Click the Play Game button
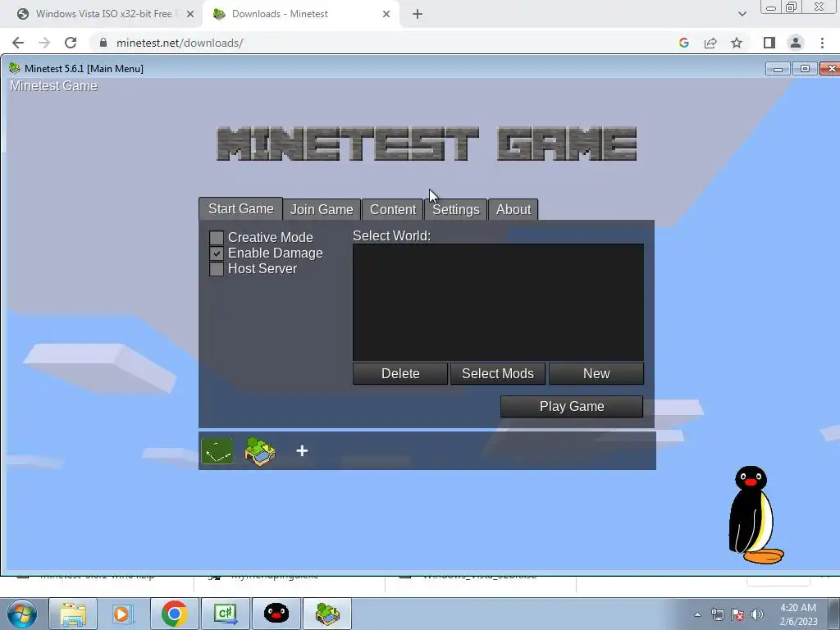Viewport: 840px width, 630px height. coord(572,407)
